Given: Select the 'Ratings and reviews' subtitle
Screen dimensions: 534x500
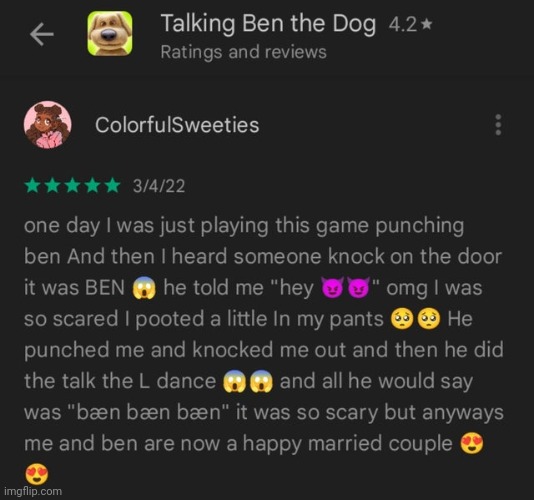Looking at the screenshot, I should pos(244,52).
